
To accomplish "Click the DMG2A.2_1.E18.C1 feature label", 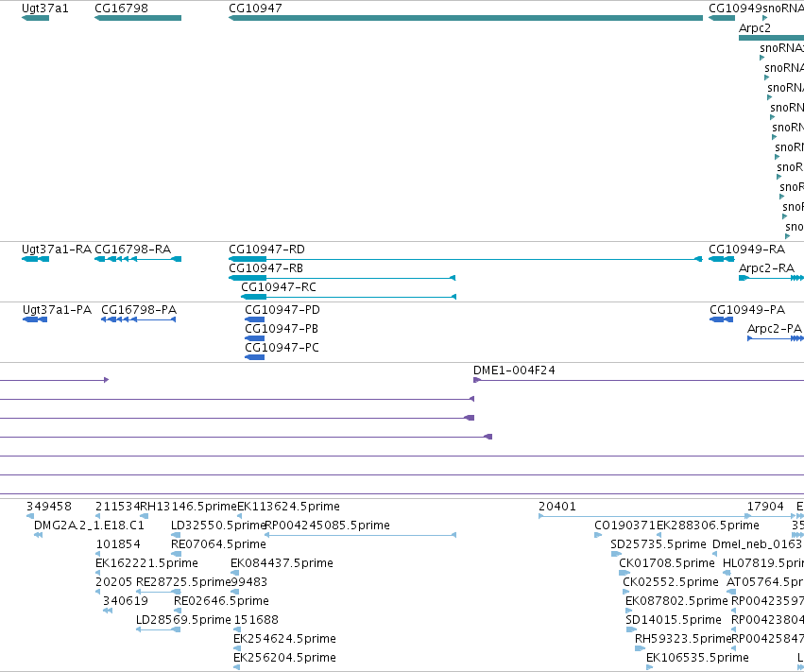I will 89,526.
